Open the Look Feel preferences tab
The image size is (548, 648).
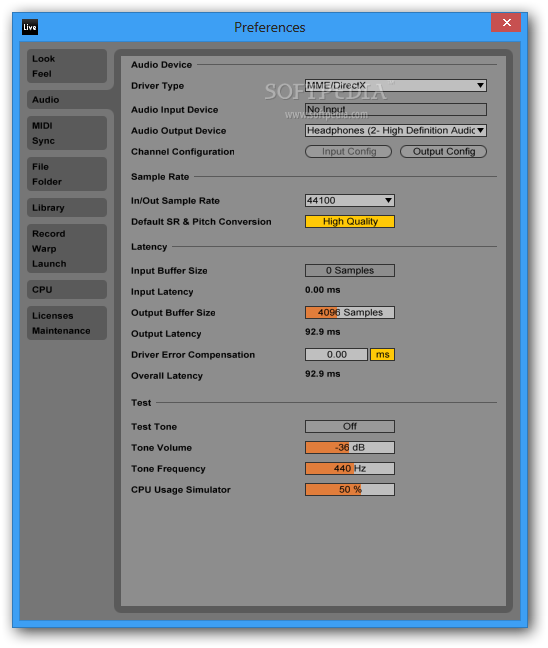[x=67, y=66]
